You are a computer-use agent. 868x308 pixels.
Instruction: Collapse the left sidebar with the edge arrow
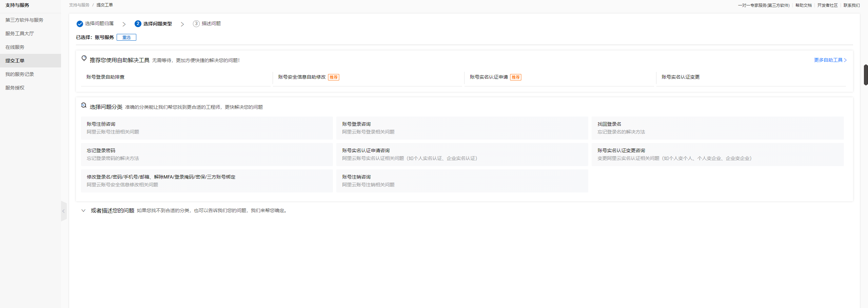pyautogui.click(x=64, y=211)
